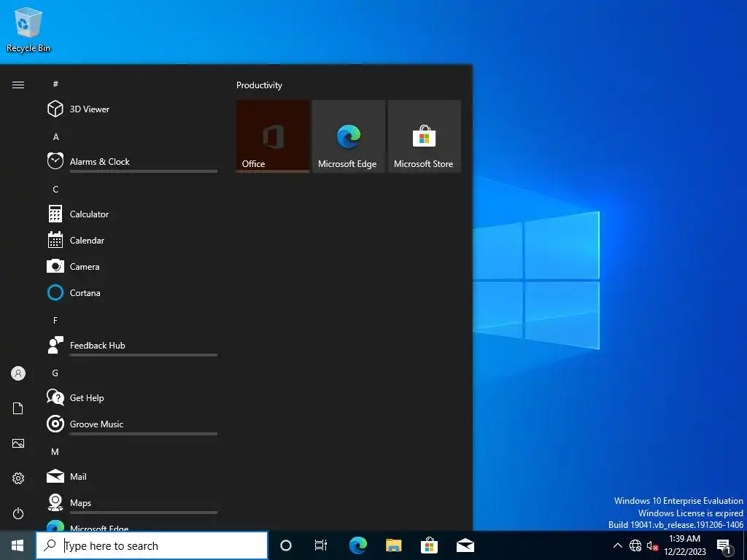Viewport: 747px width, 560px height.
Task: Launch Edge from the taskbar
Action: tap(358, 545)
